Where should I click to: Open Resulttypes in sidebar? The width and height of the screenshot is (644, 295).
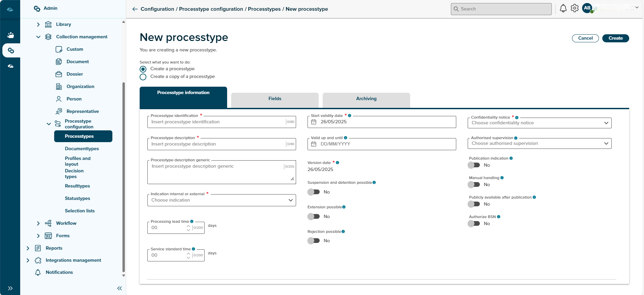(77, 186)
